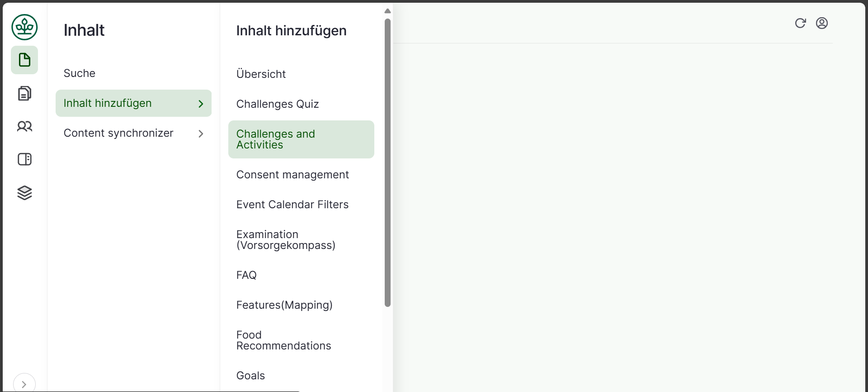Open the stacked documents icon in sidebar

coord(24,93)
